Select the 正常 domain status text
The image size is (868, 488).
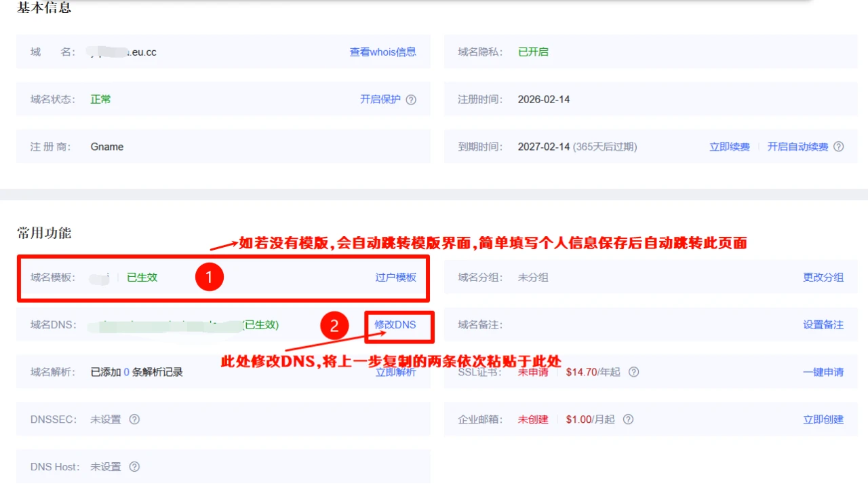click(100, 99)
